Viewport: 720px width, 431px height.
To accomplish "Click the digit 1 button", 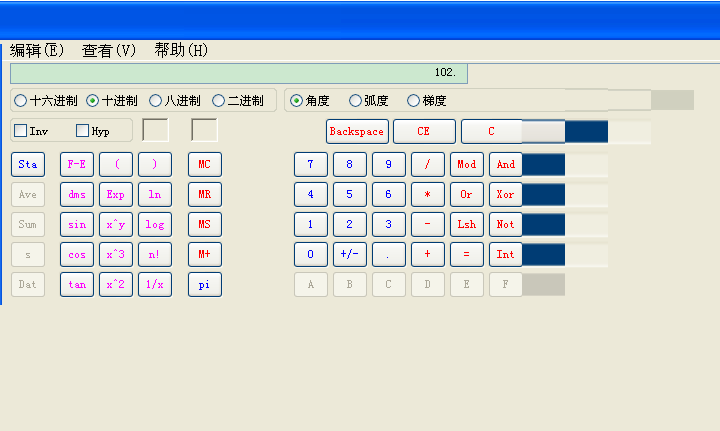I will tap(311, 224).
